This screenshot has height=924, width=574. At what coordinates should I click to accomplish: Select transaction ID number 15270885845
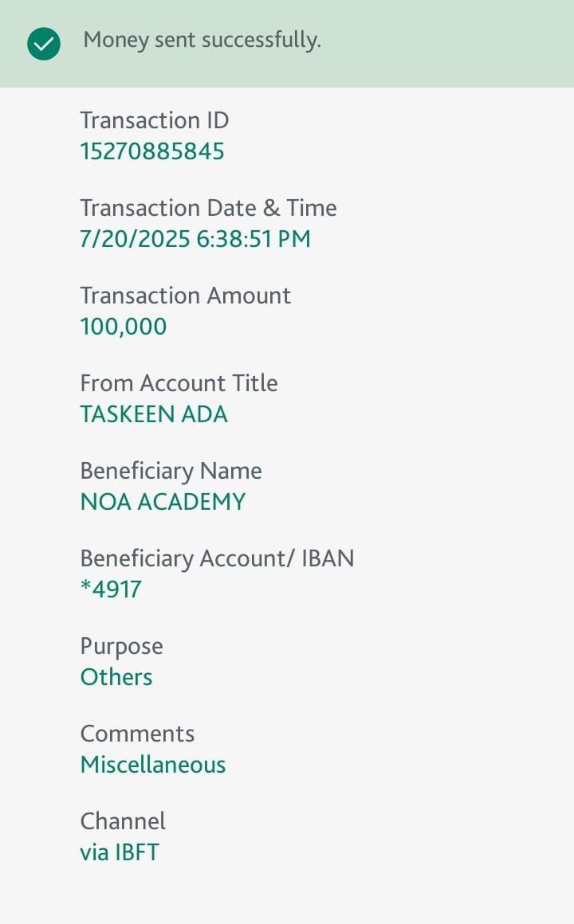pyautogui.click(x=152, y=151)
